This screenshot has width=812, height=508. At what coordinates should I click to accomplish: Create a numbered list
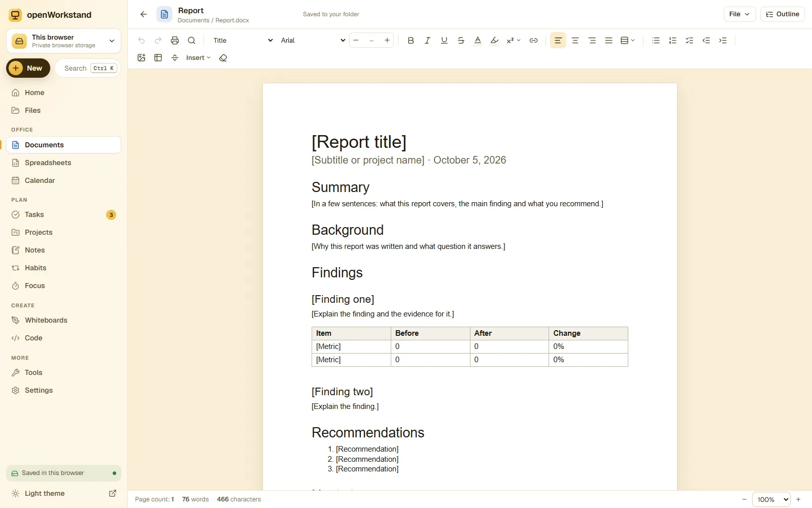coord(672,41)
